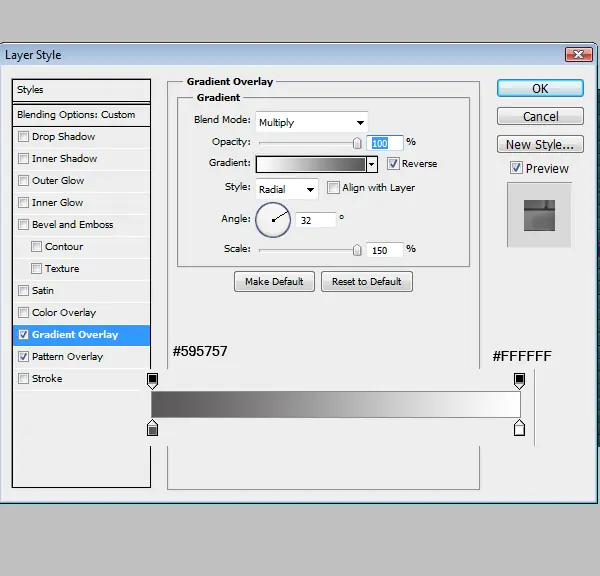Uncheck the Pattern Overlay checkbox

(x=23, y=356)
